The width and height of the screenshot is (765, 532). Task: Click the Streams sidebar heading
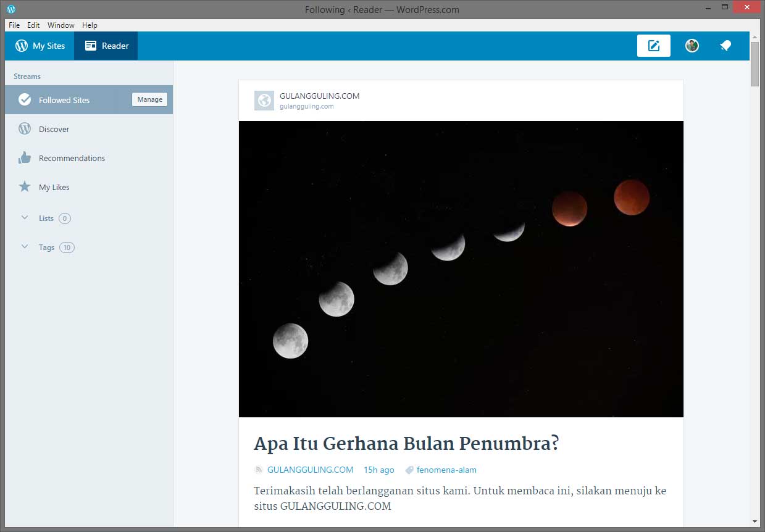click(x=27, y=77)
